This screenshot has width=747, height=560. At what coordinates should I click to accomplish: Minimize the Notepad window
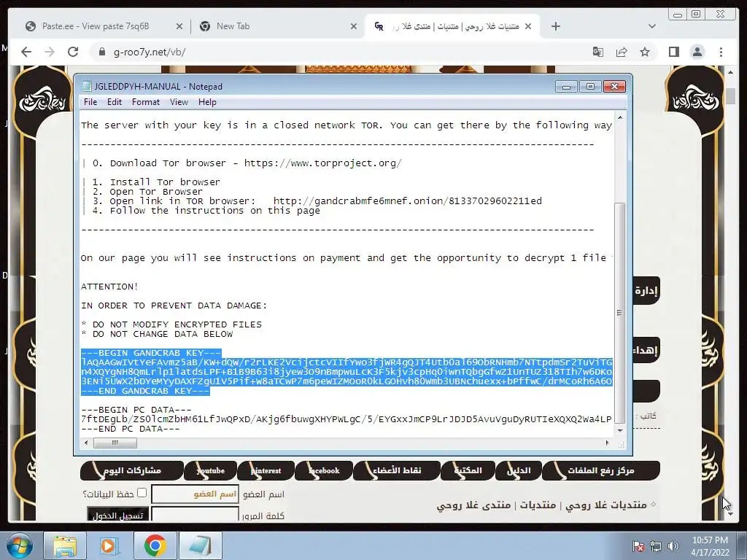click(x=566, y=87)
